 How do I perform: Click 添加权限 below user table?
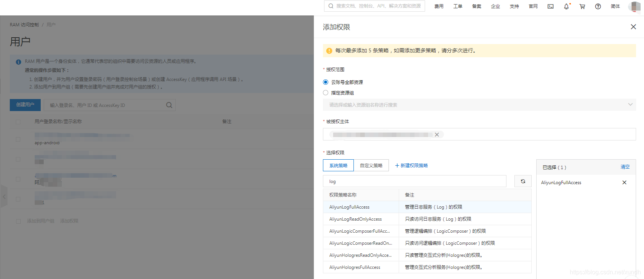[x=69, y=221]
